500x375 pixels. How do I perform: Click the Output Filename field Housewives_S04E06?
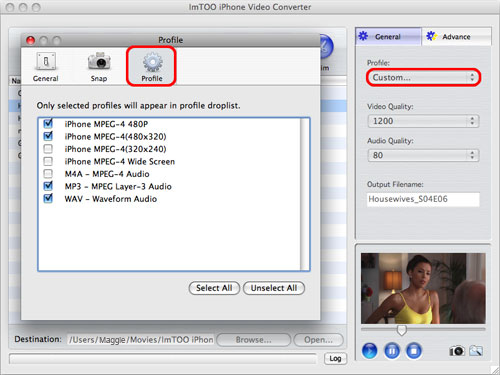[423, 199]
